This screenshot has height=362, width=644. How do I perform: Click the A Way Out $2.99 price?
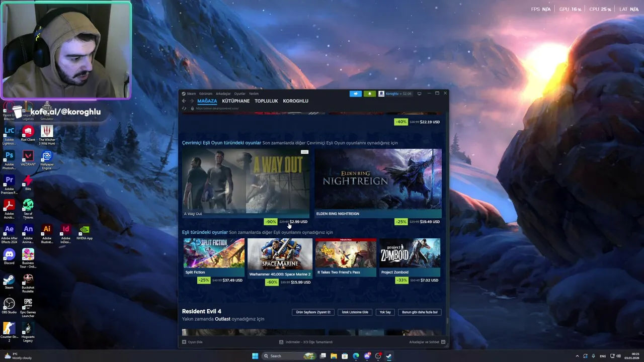[x=298, y=222]
